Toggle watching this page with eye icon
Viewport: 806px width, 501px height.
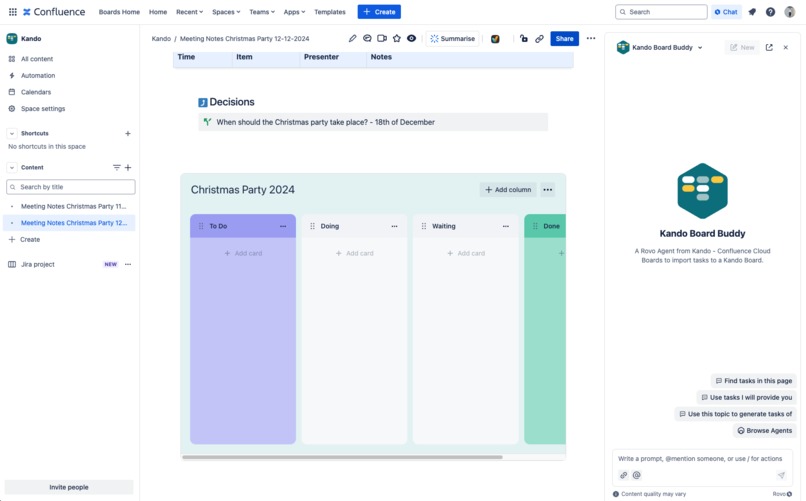click(411, 39)
